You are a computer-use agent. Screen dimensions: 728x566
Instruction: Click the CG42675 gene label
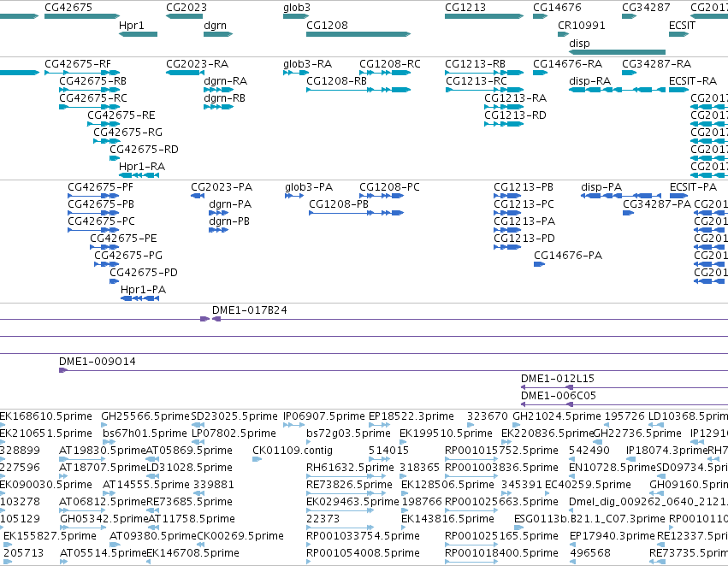pyautogui.click(x=68, y=8)
